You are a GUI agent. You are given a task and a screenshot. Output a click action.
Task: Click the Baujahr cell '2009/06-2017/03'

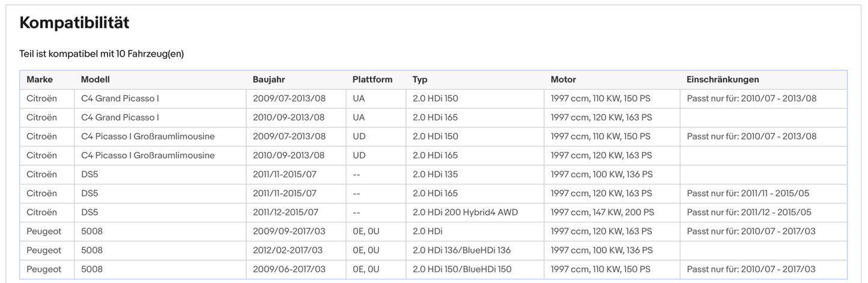pos(289,269)
